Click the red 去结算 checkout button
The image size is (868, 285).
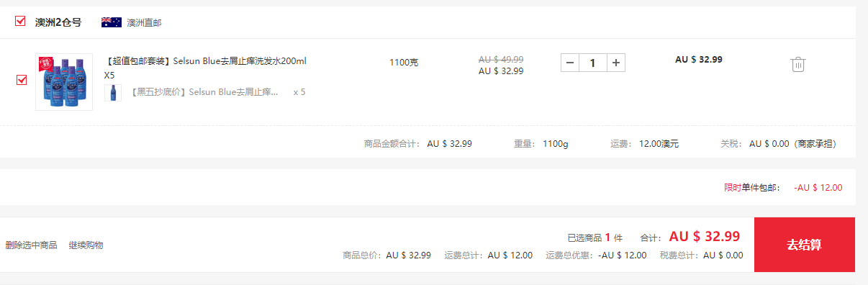[805, 245]
